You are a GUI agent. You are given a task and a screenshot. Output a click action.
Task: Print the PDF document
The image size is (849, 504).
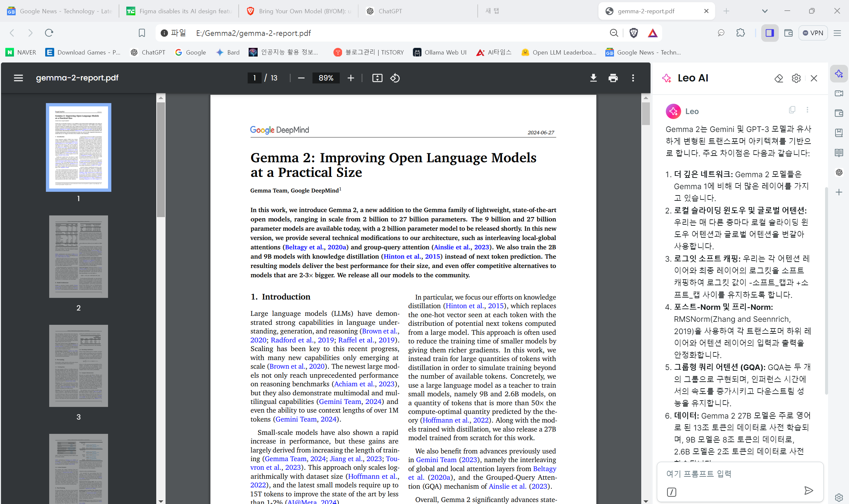click(613, 78)
